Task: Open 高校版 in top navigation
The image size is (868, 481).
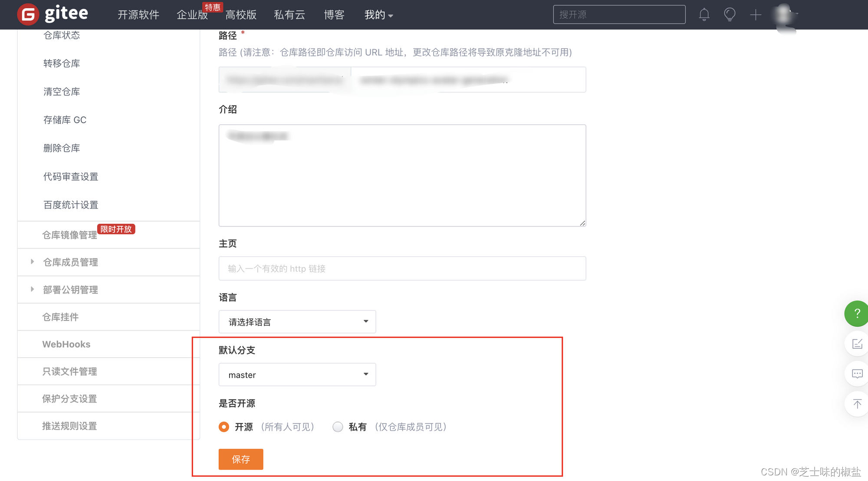Action: coord(241,15)
